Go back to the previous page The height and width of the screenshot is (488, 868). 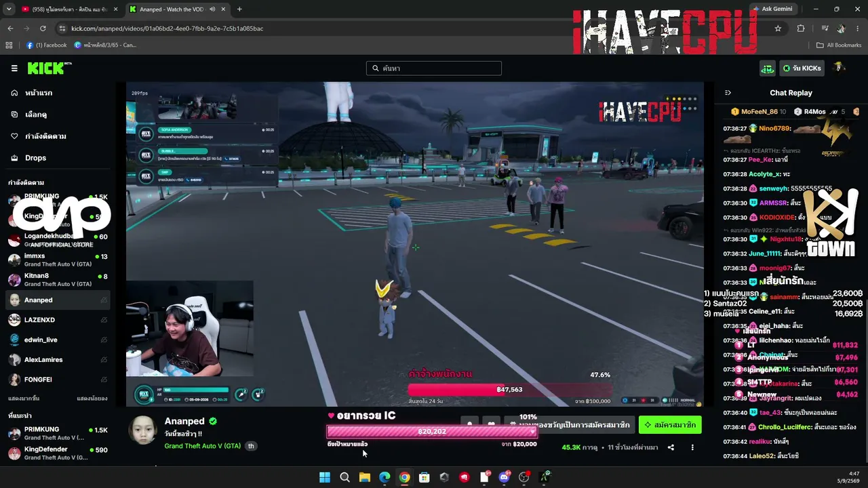(x=10, y=28)
